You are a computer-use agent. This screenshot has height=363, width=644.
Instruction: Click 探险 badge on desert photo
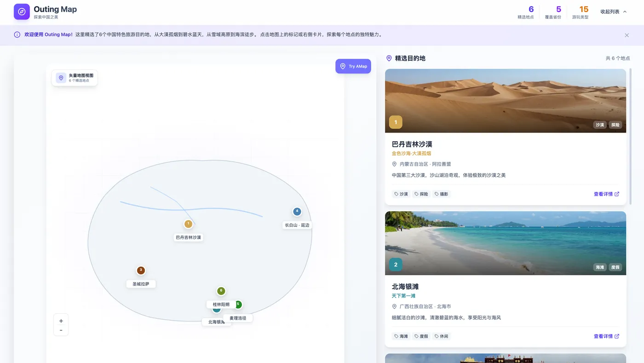[x=615, y=125]
